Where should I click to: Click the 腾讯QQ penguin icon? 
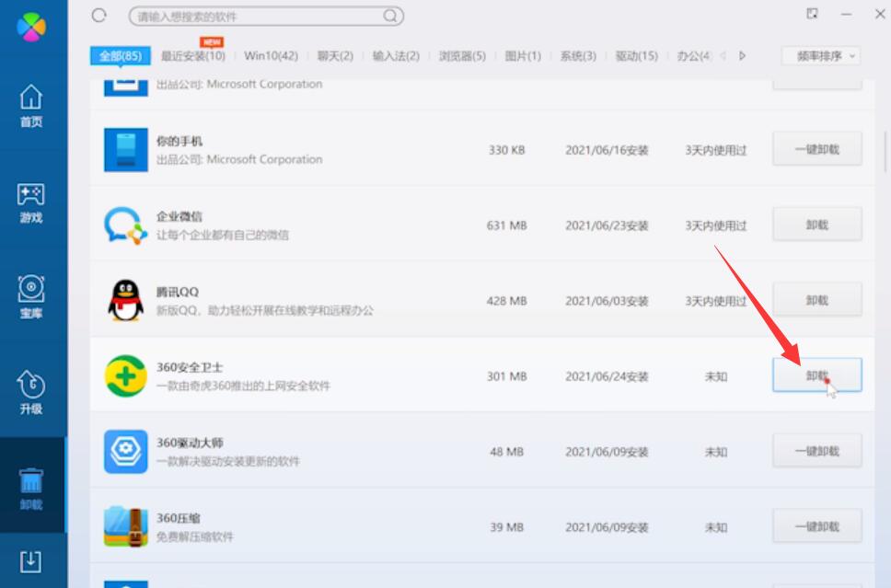tap(125, 301)
